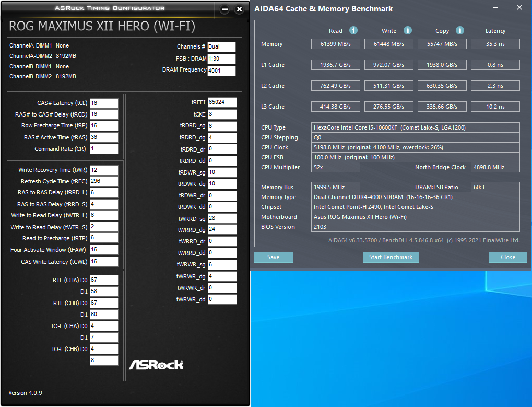
Task: Click the Chipset value Intel Comet Point-H Z490
Action: click(415, 207)
